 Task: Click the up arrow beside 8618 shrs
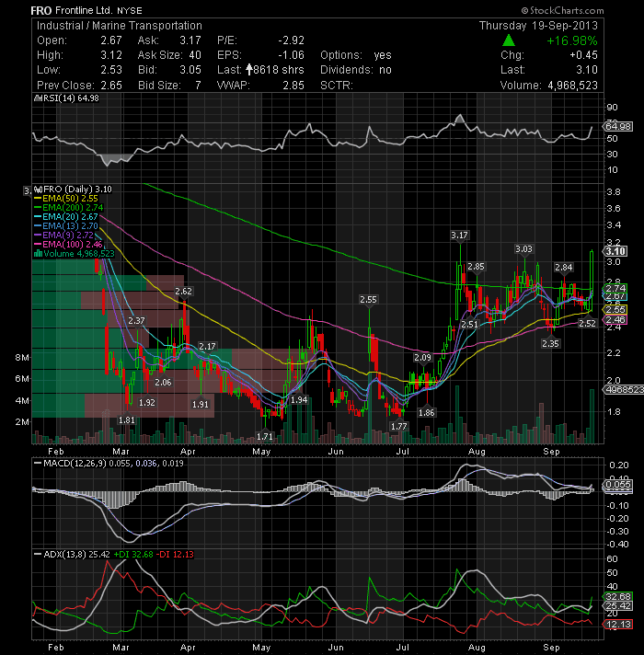(249, 69)
